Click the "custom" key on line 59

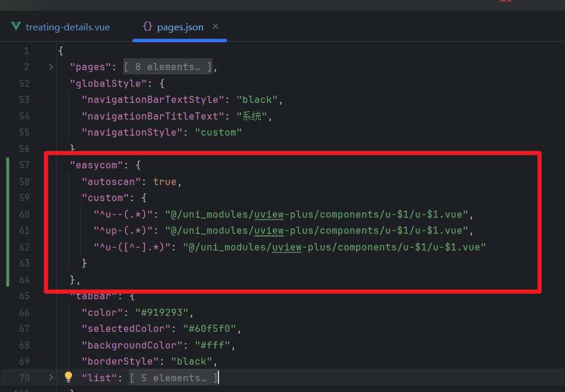[105, 198]
